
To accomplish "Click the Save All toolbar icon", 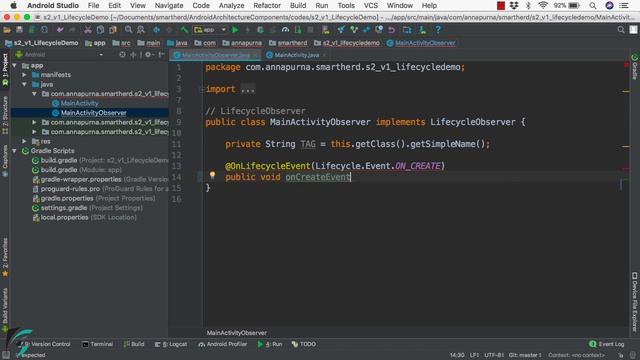I will [19, 30].
